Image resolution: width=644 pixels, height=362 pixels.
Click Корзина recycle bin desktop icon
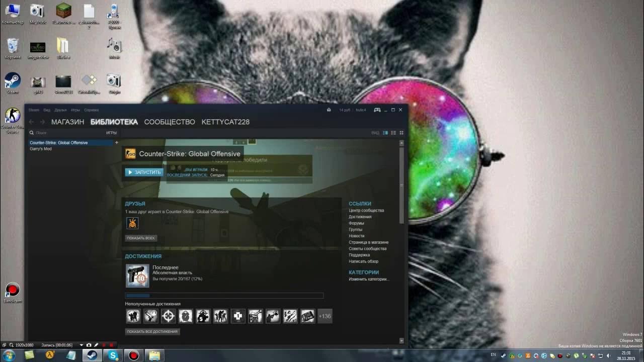tap(13, 48)
